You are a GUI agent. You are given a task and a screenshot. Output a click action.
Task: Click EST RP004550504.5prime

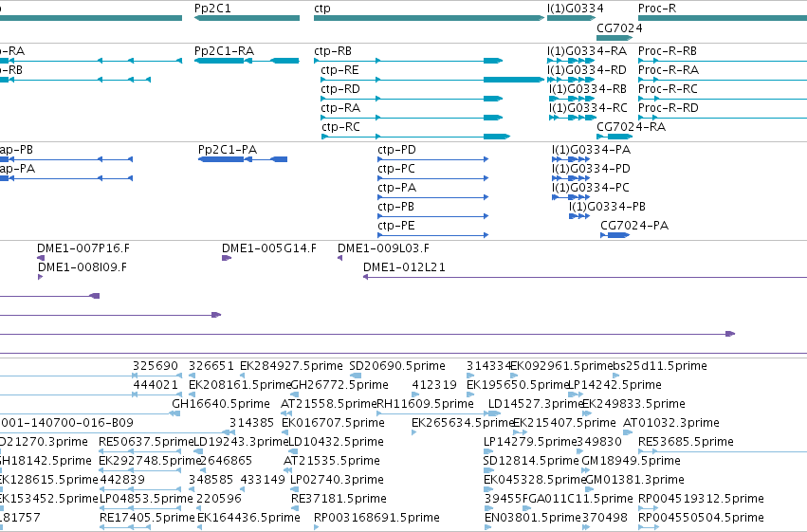(x=701, y=518)
